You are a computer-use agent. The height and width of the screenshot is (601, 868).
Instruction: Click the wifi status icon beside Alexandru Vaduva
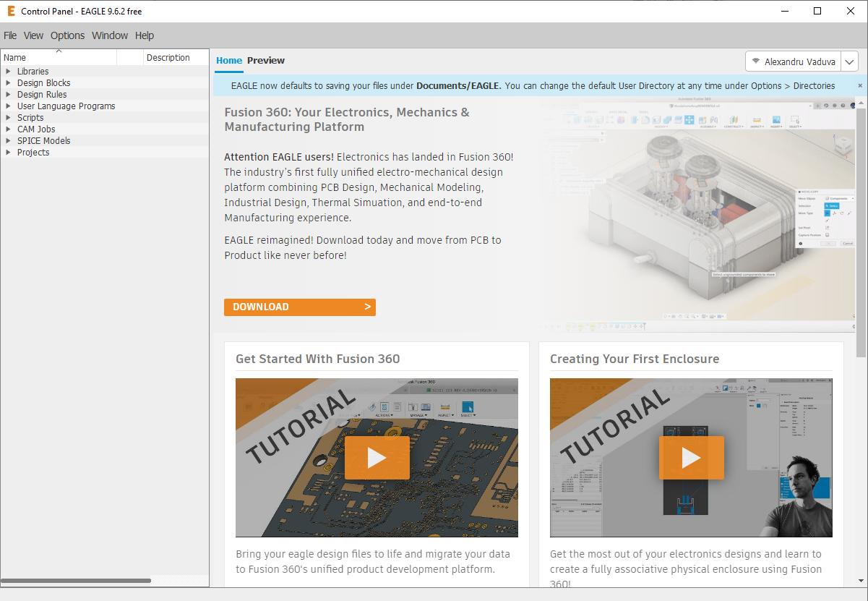(756, 62)
